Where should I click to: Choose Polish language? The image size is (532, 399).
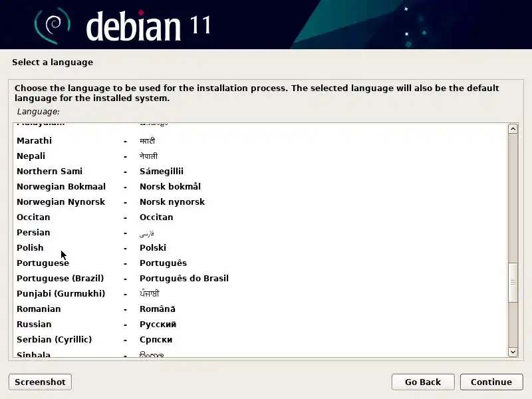(261, 247)
